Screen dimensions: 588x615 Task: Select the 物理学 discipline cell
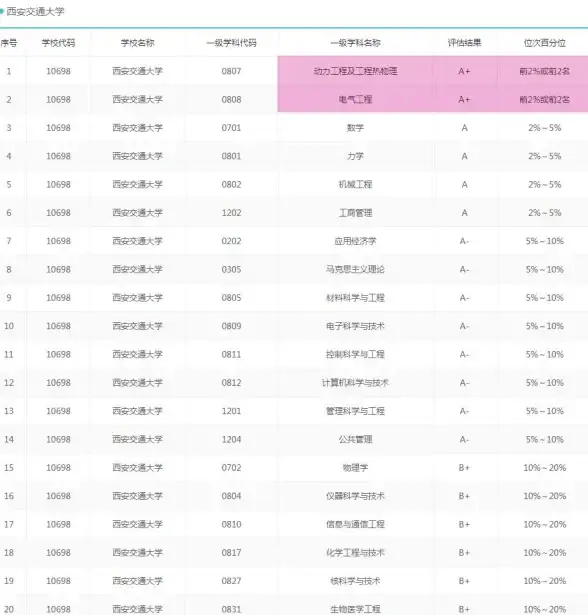(355, 468)
